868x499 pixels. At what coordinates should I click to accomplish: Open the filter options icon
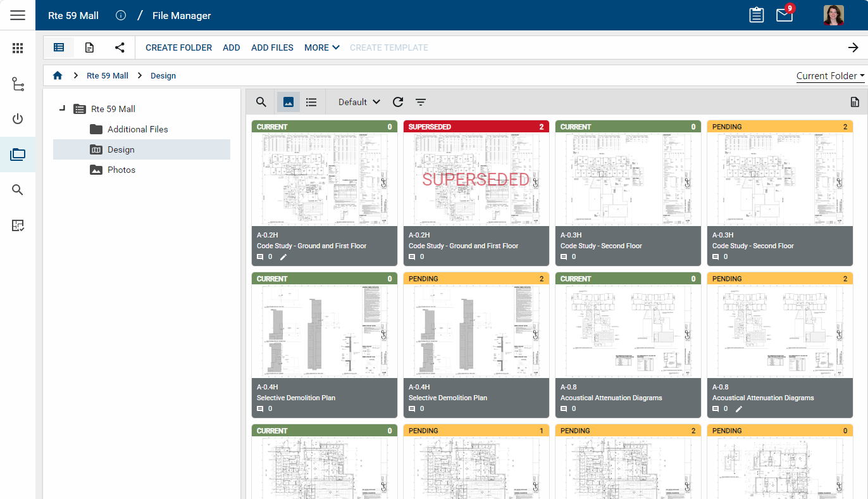tap(421, 102)
